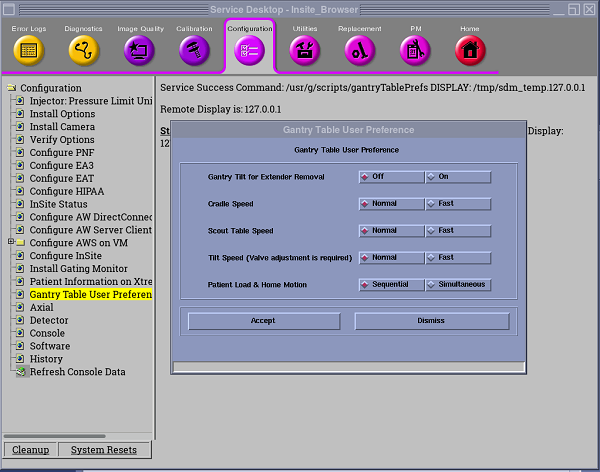Viewport: 600px width, 472px height.
Task: Set Gantry Tilt for Extender Removal to On
Action: pos(458,177)
